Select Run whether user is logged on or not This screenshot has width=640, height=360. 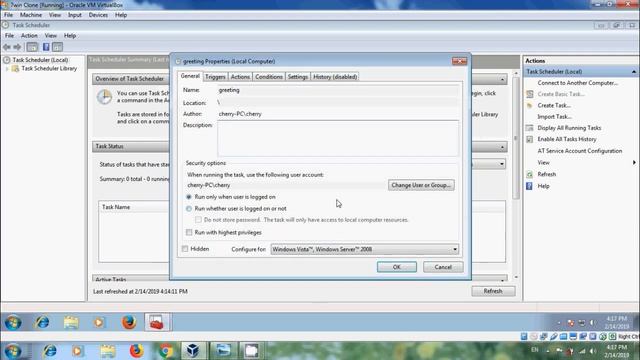coord(189,209)
